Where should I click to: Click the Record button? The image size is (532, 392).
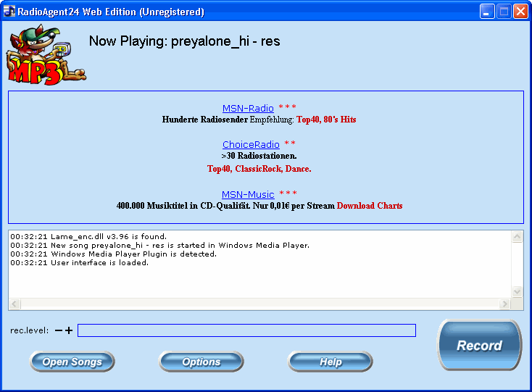coord(479,345)
